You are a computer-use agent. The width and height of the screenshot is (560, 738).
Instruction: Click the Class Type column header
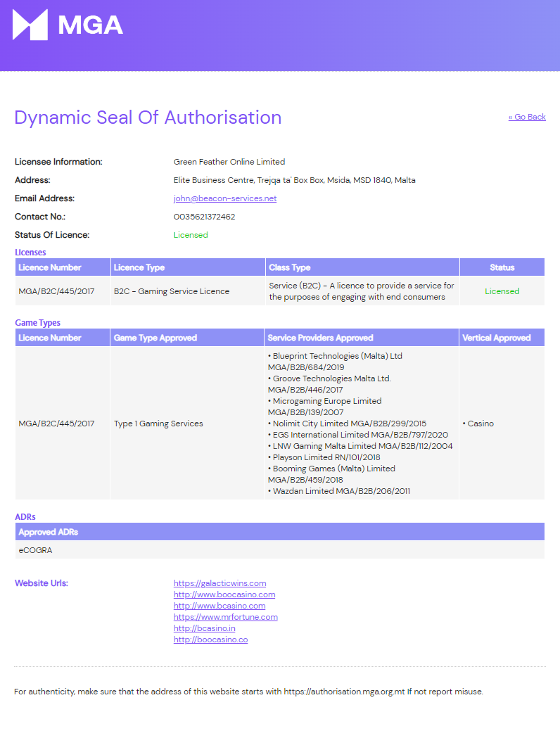point(362,267)
